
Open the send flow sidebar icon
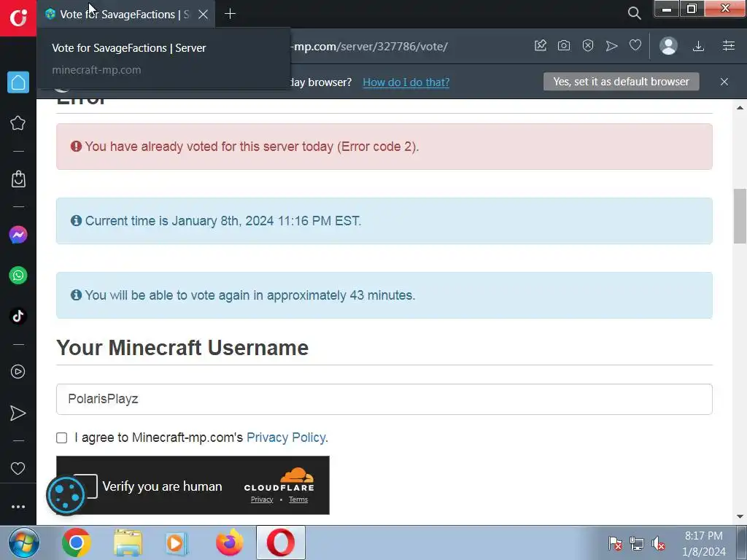point(18,413)
